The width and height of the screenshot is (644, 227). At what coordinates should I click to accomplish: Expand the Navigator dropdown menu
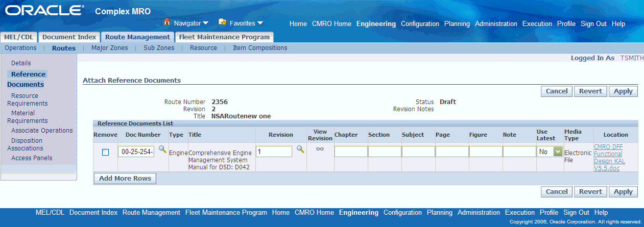coord(205,23)
